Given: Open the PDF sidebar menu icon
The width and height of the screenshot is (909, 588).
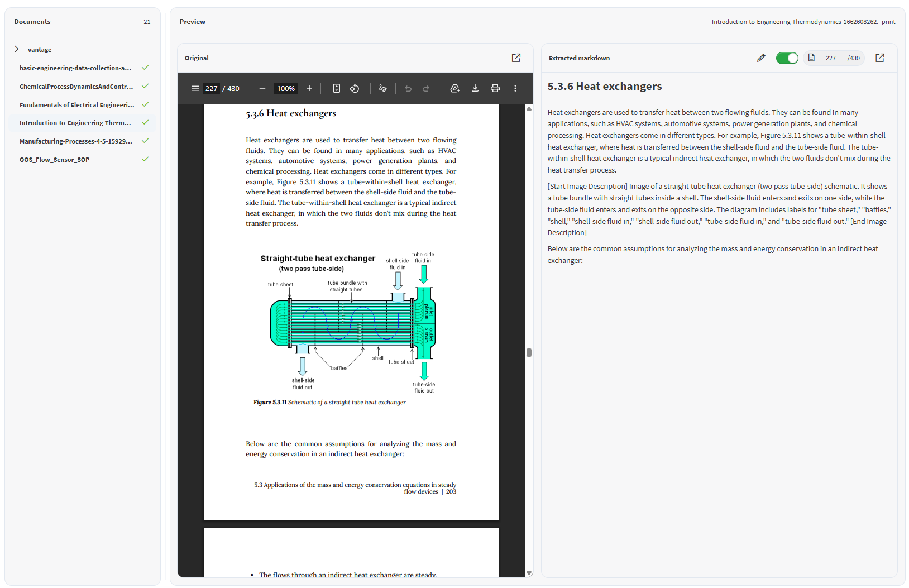Looking at the screenshot, I should [195, 88].
